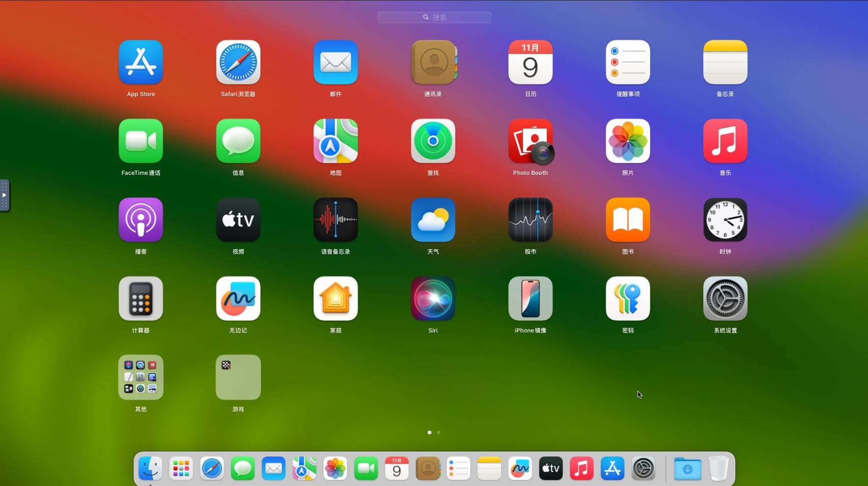Open 密码 passwords app
The width and height of the screenshot is (868, 486).
point(628,298)
